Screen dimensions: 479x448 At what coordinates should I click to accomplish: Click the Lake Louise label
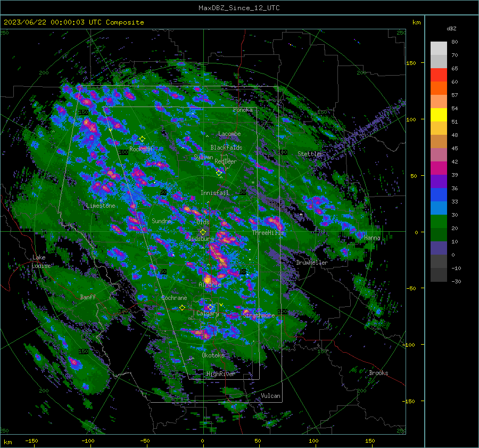pos(41,262)
